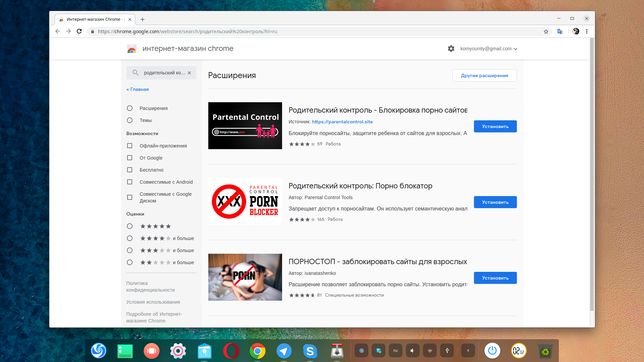View the site security lock info
644x362 pixels.
pyautogui.click(x=93, y=32)
